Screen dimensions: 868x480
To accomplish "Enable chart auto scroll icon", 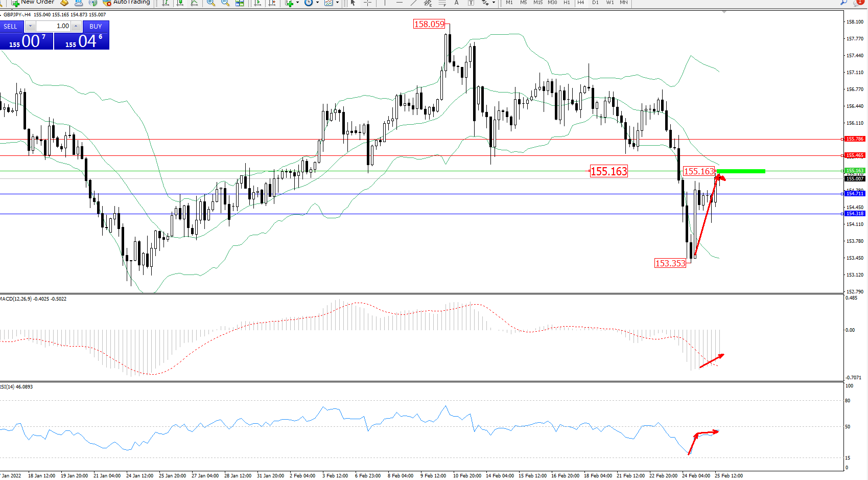I will [258, 3].
